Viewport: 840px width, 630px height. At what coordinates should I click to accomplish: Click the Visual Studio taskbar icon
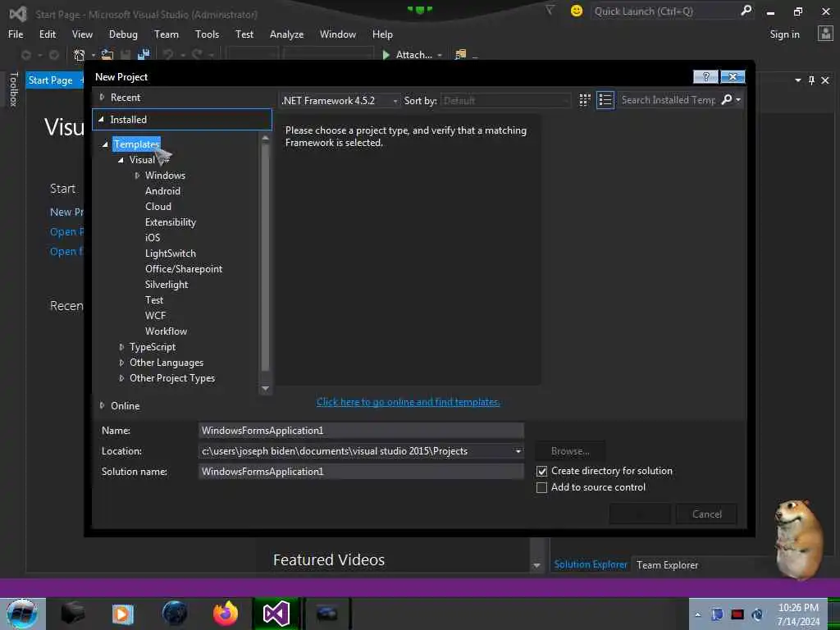tap(276, 614)
